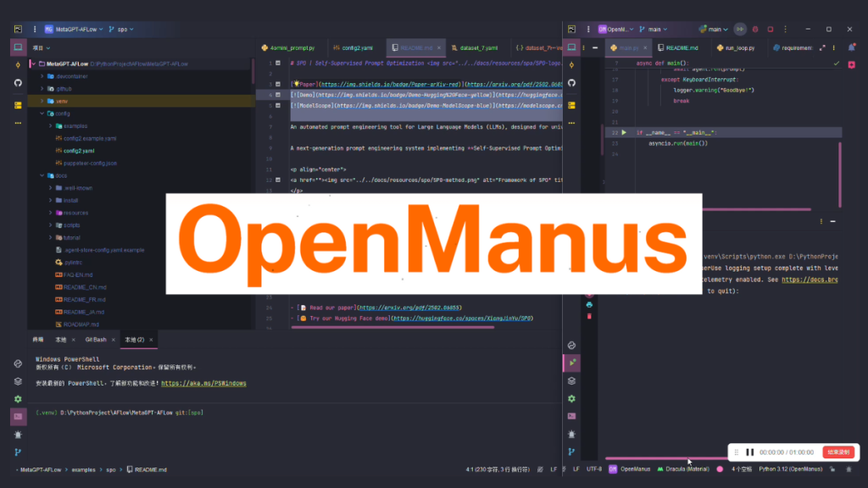Image resolution: width=868 pixels, height=488 pixels.
Task: Collapse the config folder in the project tree
Action: click(41, 114)
